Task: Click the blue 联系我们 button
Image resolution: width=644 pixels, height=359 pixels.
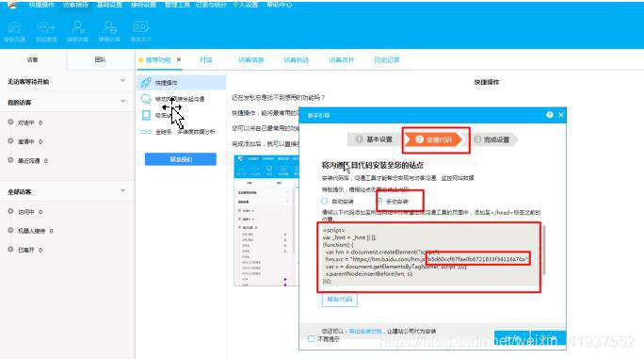Action: click(181, 159)
